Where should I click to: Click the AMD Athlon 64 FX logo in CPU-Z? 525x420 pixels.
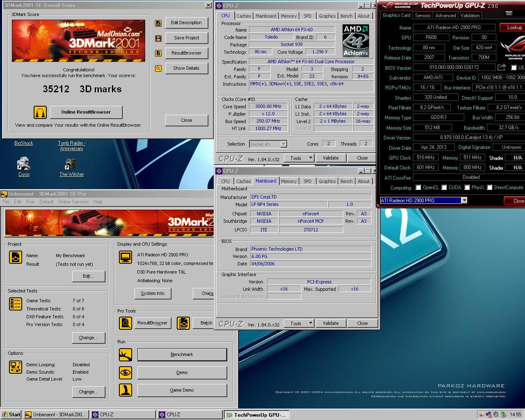click(356, 41)
